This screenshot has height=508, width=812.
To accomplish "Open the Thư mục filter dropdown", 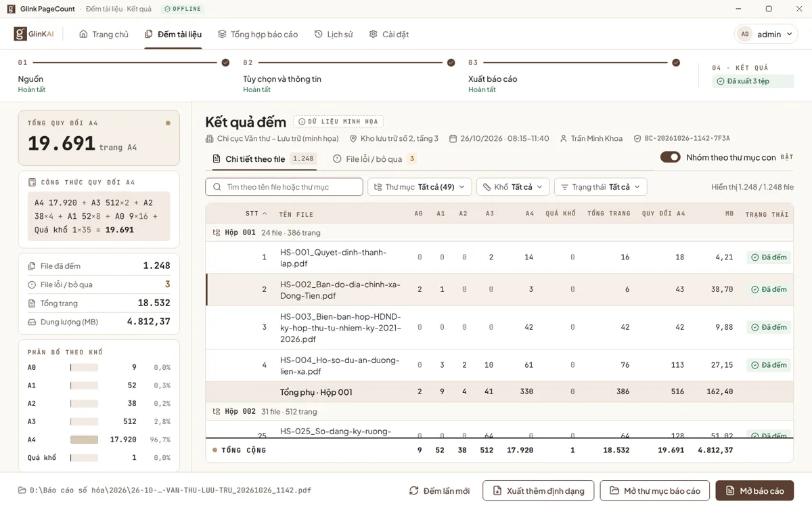I will [420, 187].
